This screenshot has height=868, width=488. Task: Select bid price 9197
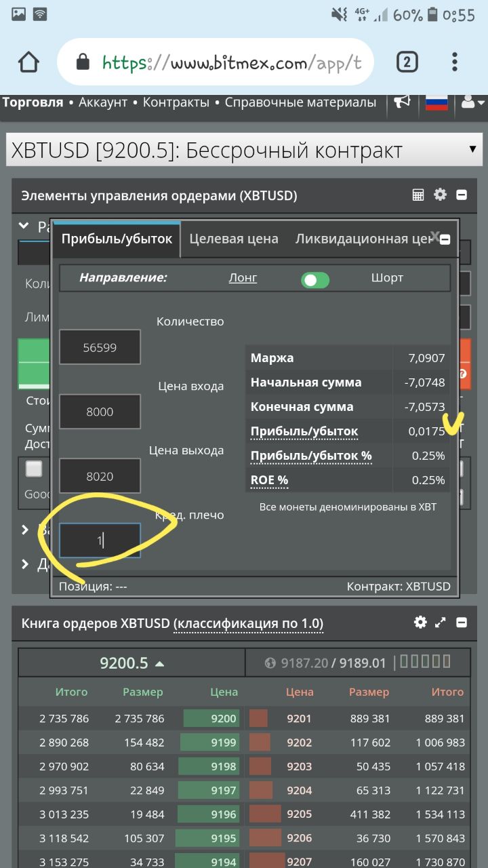[x=224, y=790]
